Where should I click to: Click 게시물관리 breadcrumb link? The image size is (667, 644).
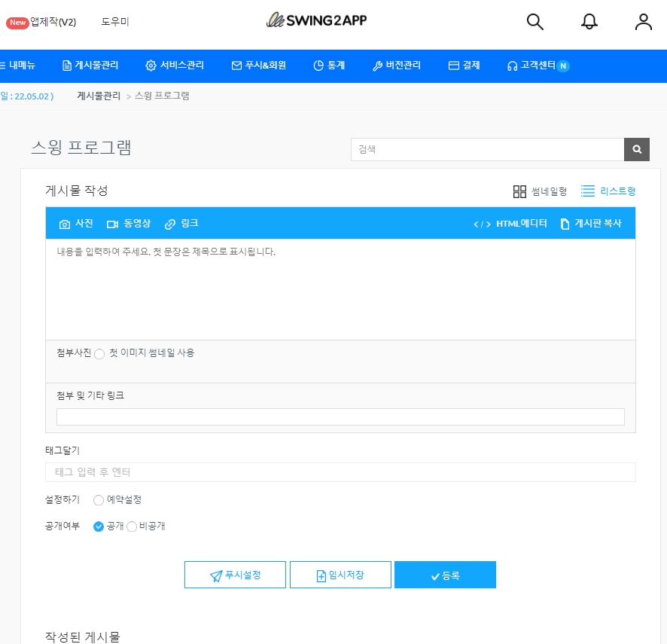[x=99, y=96]
